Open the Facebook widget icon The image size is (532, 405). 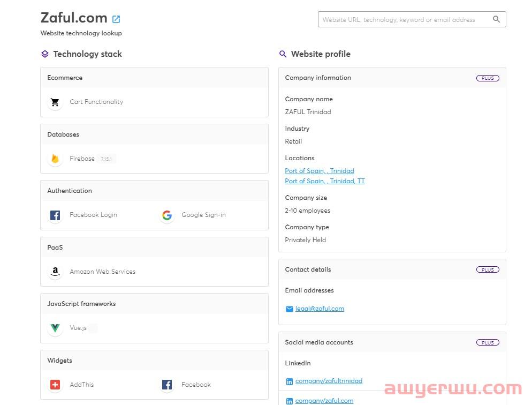(x=167, y=385)
